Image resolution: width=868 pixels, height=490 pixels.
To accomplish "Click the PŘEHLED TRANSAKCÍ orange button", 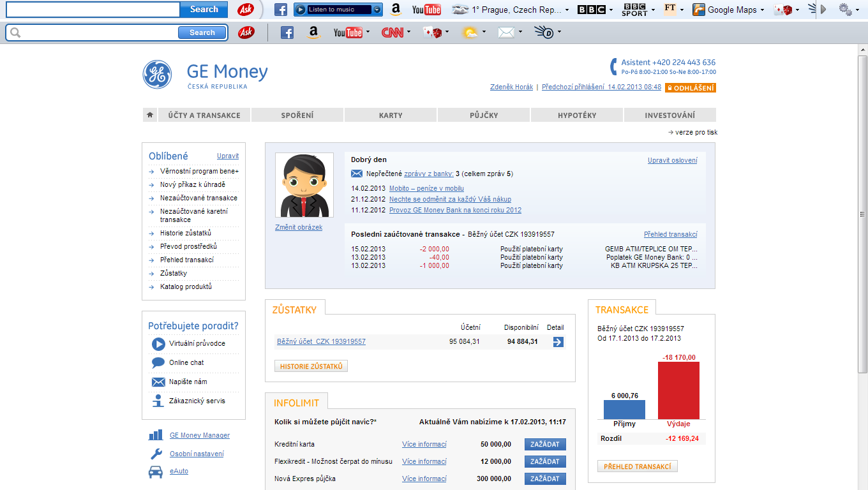I will pos(637,466).
